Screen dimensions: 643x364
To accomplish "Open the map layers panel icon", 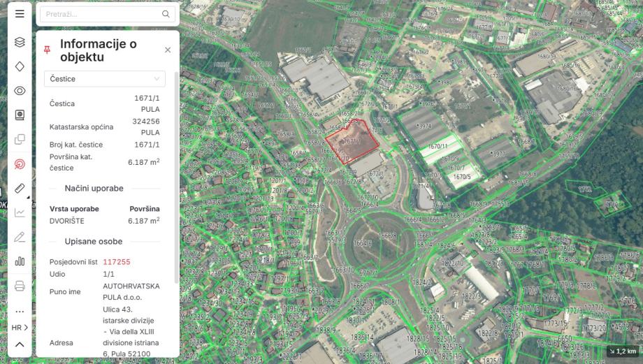I will click(x=20, y=42).
